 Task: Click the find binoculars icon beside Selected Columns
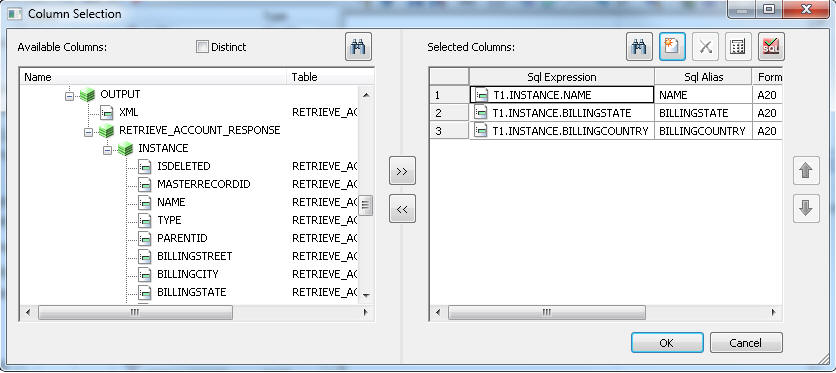coord(639,47)
